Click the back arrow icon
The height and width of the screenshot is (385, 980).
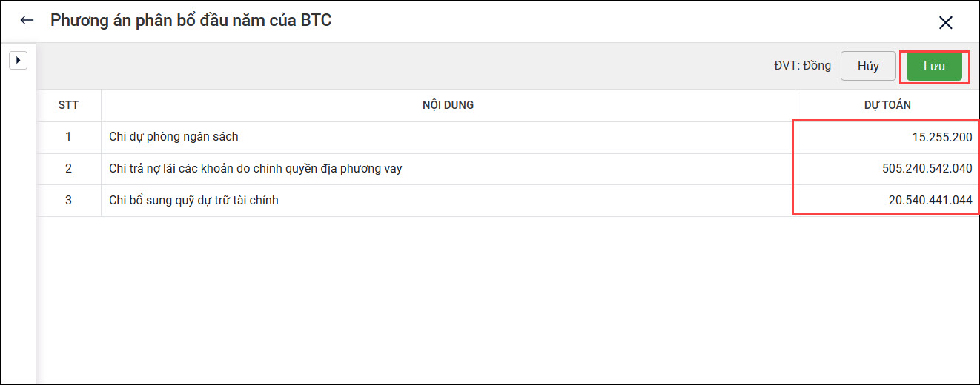tap(27, 21)
